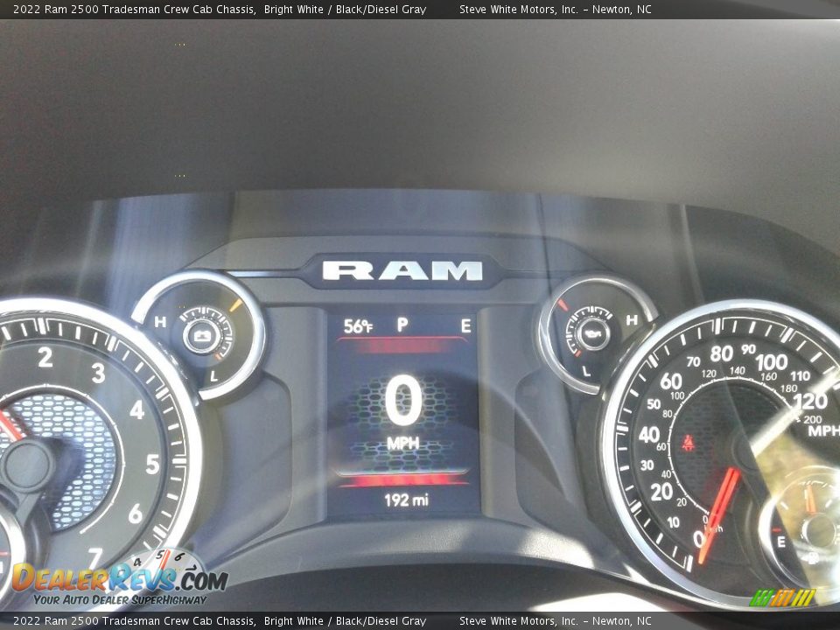Click the 50 mph mark on speedometer
Image resolution: width=840 pixels, height=630 pixels.
click(654, 404)
